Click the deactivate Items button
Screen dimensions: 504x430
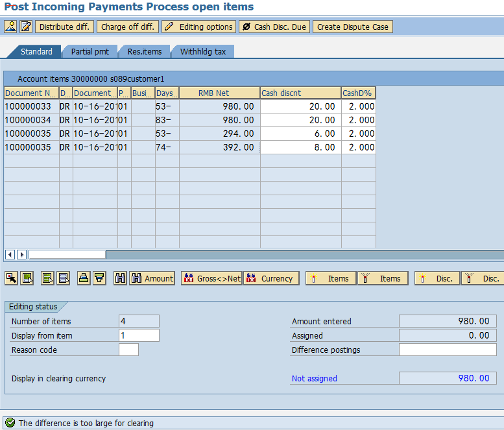pos(383,278)
